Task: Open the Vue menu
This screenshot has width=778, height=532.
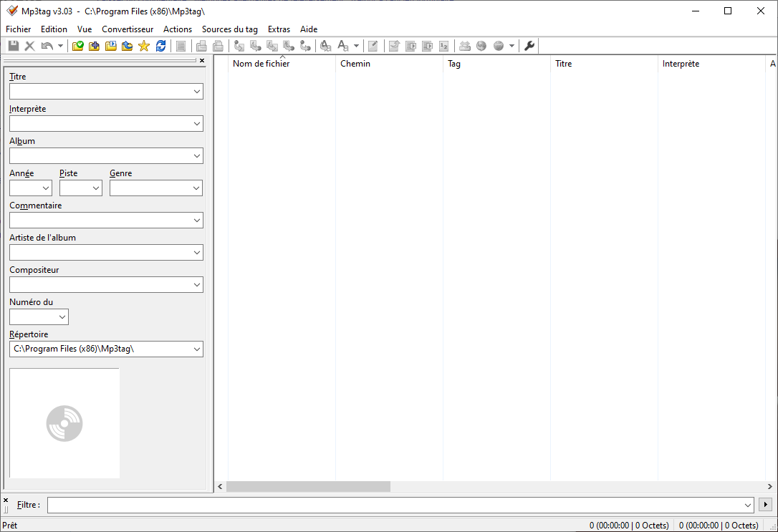Action: pos(85,29)
